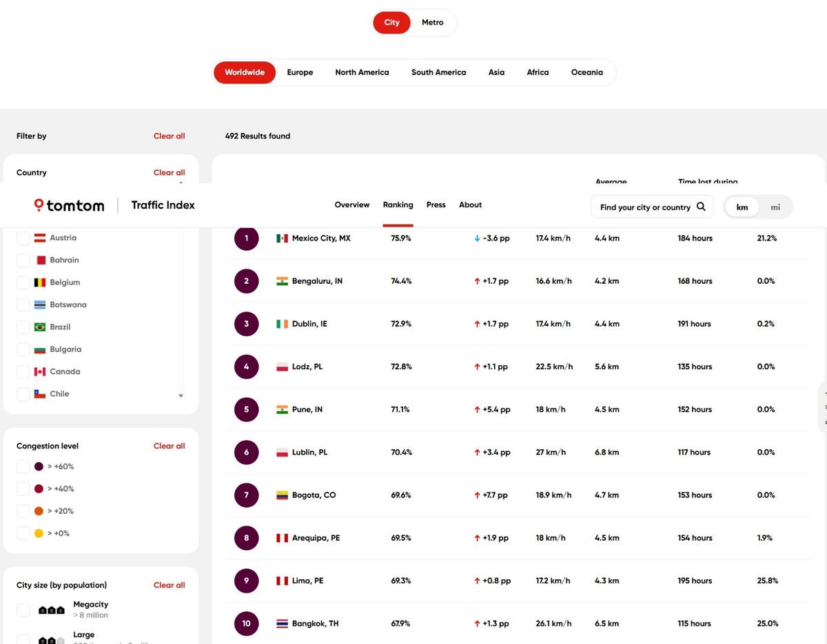
Task: Click rank 10 circle badge
Action: (x=246, y=624)
